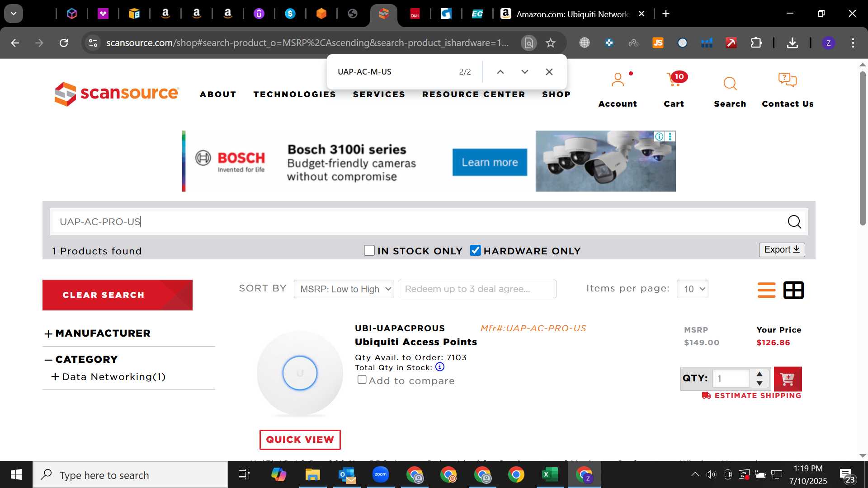The width and height of the screenshot is (868, 488).
Task: Click the Export button
Action: click(782, 250)
